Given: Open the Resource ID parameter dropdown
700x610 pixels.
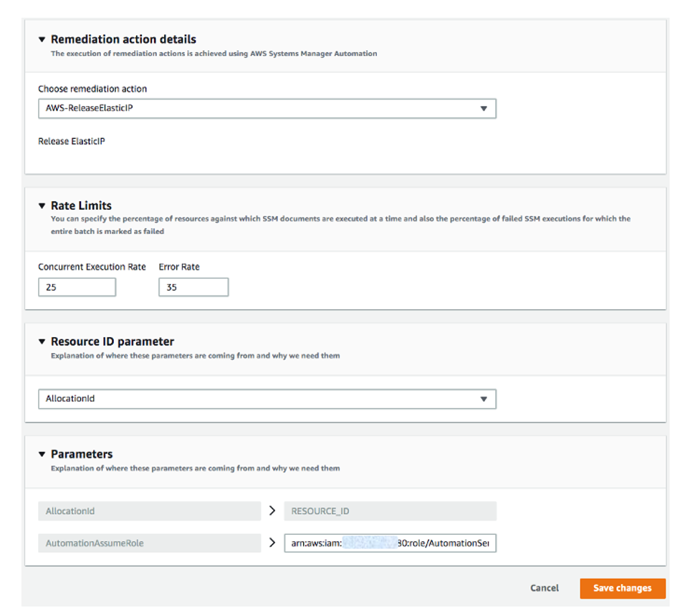Looking at the screenshot, I should (267, 399).
